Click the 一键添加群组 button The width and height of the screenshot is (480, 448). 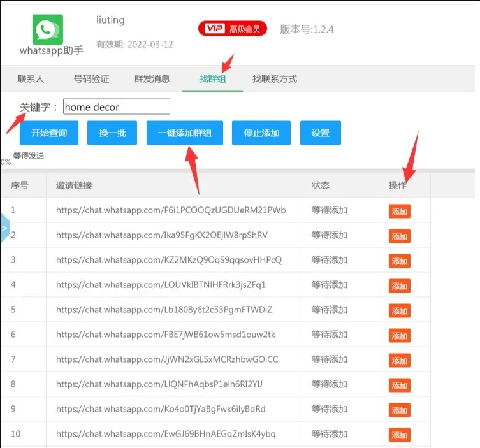tap(185, 133)
